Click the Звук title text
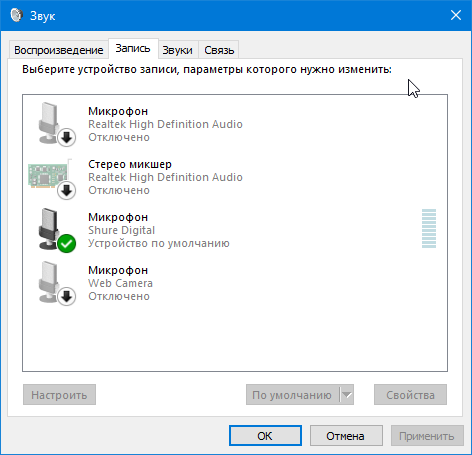The image size is (472, 455). pos(43,16)
